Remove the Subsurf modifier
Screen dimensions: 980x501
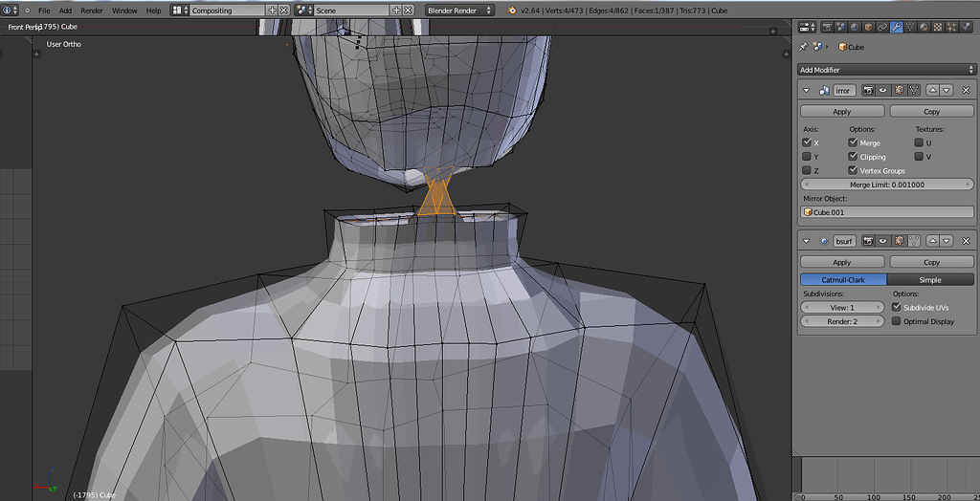click(x=966, y=241)
